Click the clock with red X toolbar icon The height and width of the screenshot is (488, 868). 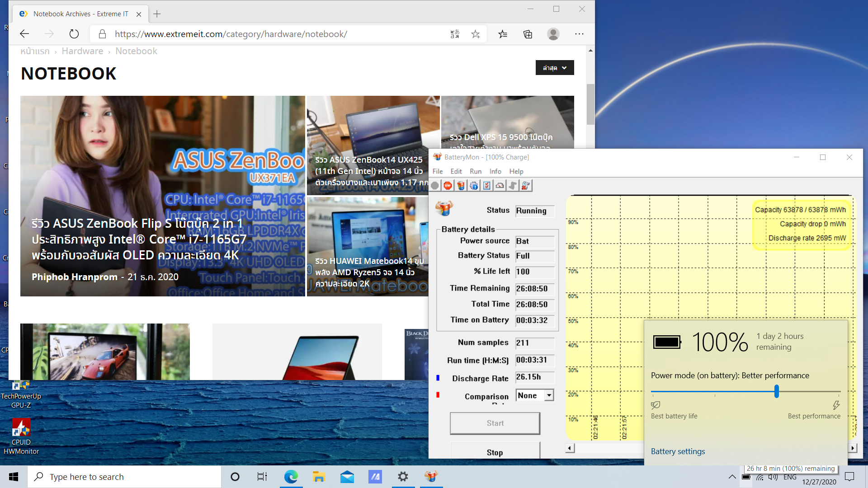coord(526,186)
